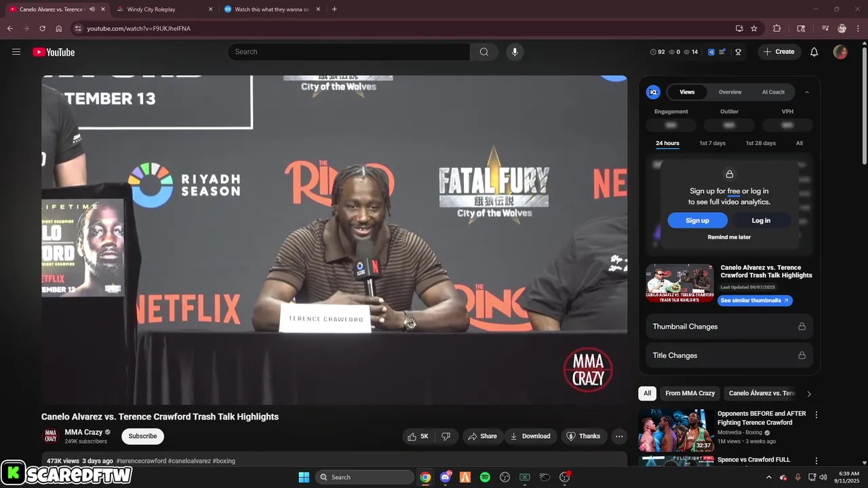Viewport: 868px width, 488px height.
Task: Collapse the vidIQ analytics panel chevron
Action: point(807,92)
